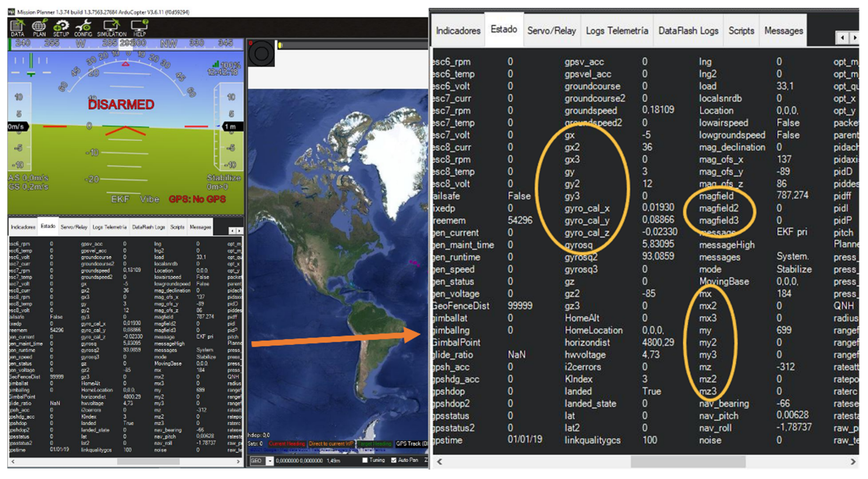Click the yellow slider marker above map
The width and height of the screenshot is (868, 479).
(x=280, y=45)
